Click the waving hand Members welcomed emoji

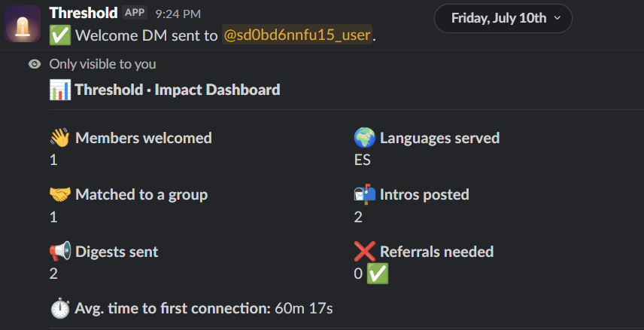click(x=60, y=138)
